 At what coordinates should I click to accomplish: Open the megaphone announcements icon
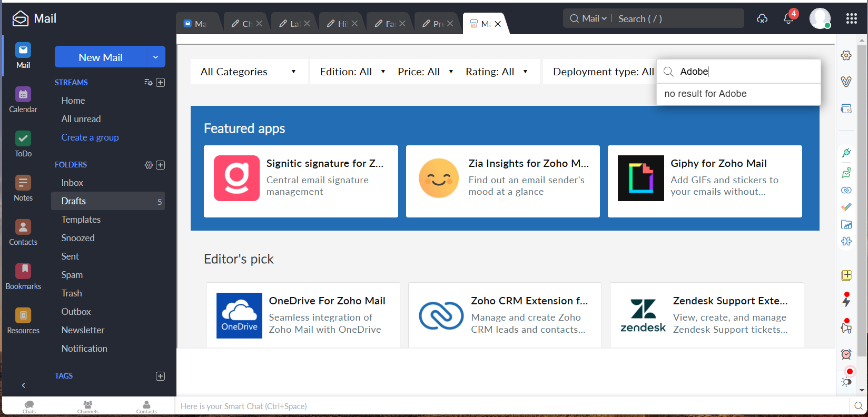pos(846,327)
